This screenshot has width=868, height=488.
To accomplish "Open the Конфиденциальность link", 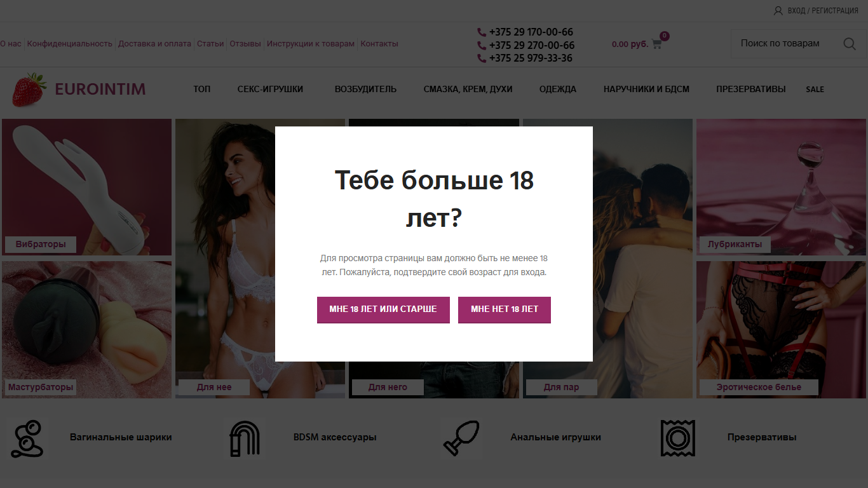I will pyautogui.click(x=70, y=44).
